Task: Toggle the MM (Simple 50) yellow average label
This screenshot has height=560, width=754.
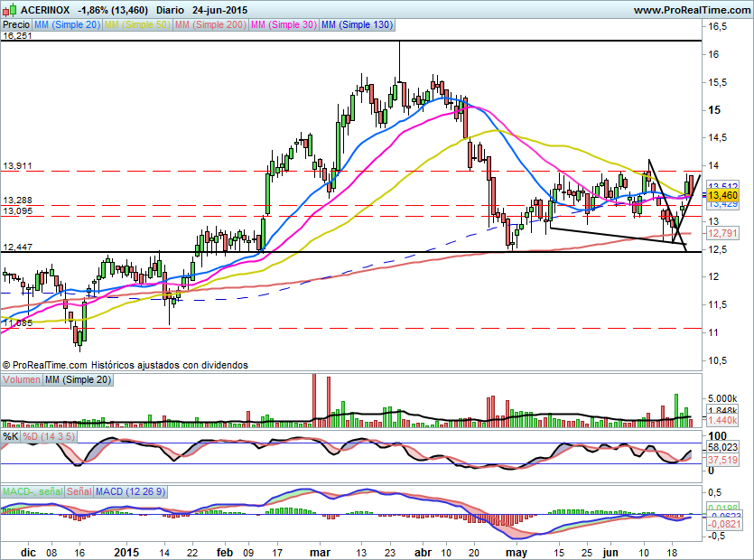Action: coord(137,25)
